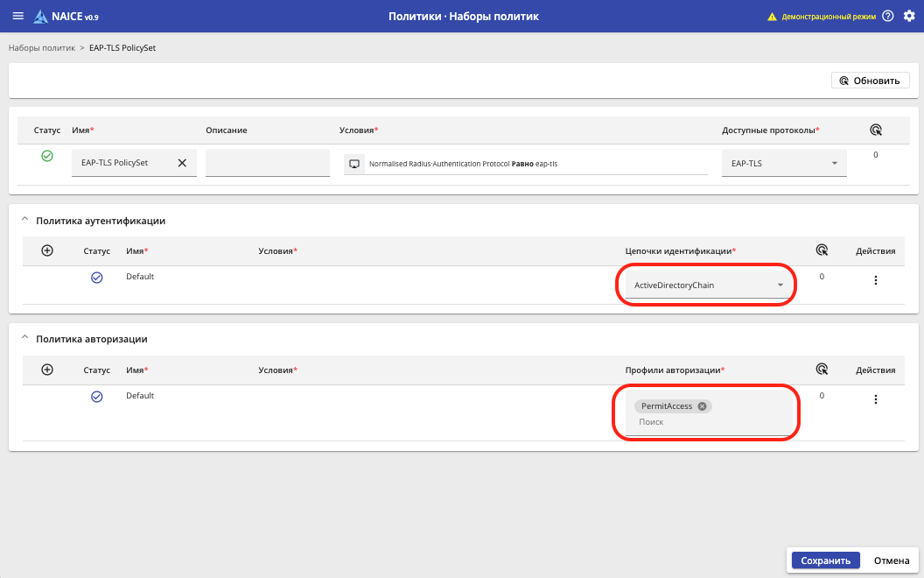Click hit counter icon in authentication policy header
This screenshot has height=578, width=924.
pos(822,250)
